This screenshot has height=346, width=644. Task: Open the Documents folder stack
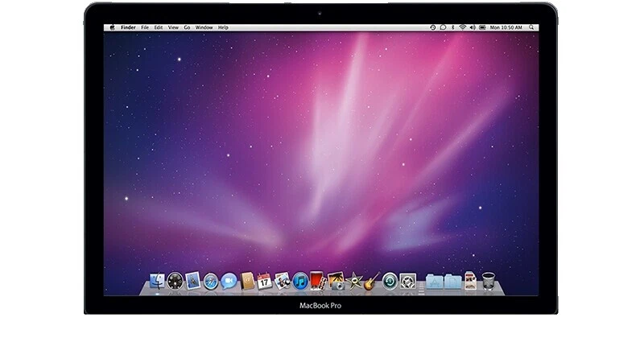tap(452, 282)
